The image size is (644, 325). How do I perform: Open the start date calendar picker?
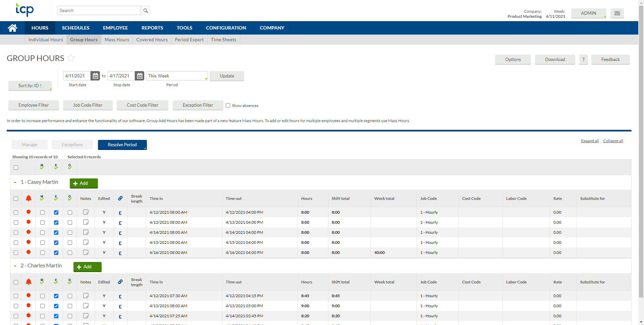tap(95, 76)
